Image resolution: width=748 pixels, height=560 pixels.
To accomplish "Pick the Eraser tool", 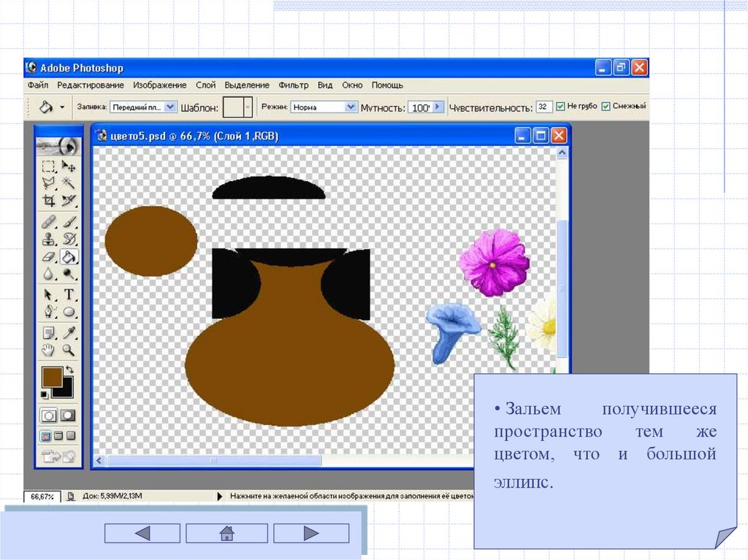I will pos(49,257).
